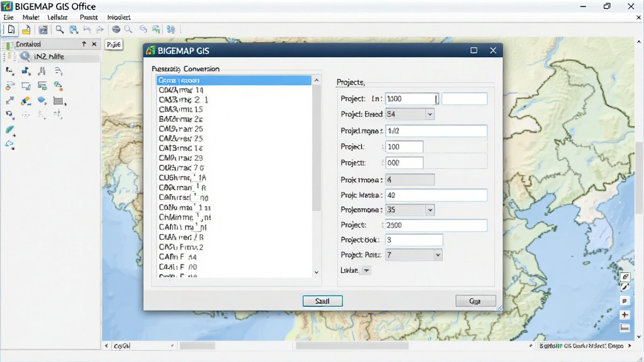The width and height of the screenshot is (644, 362).
Task: Maximize the BIGEMAP GIS dialog
Action: tap(474, 50)
